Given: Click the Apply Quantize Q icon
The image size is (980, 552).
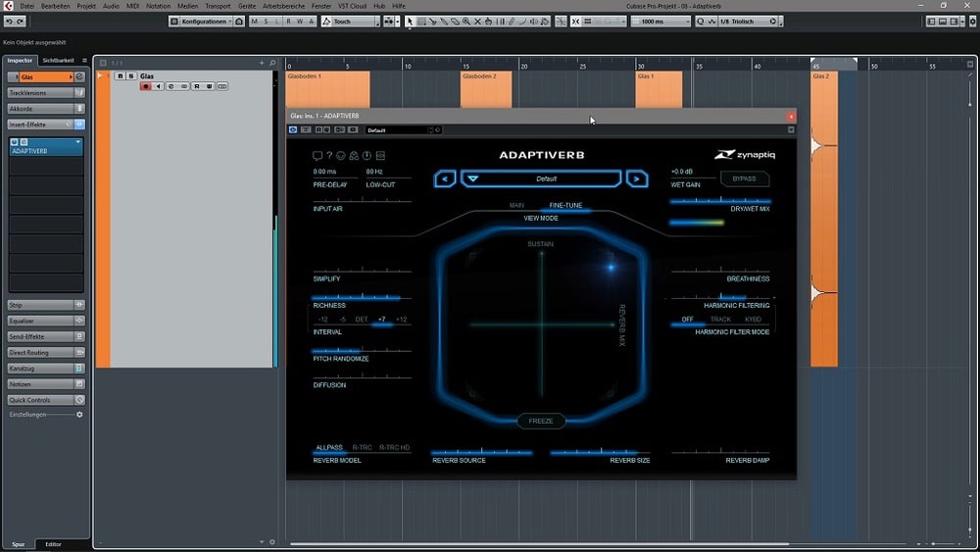Looking at the screenshot, I should pyautogui.click(x=701, y=22).
